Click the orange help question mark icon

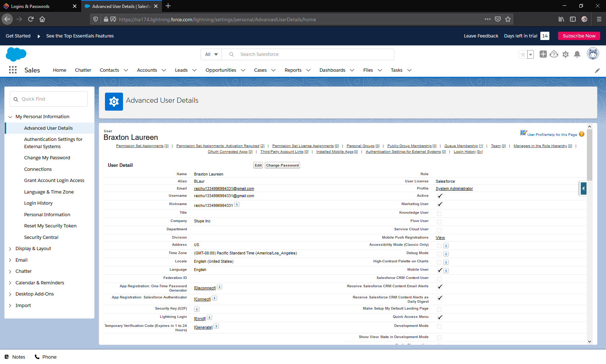pyautogui.click(x=581, y=134)
